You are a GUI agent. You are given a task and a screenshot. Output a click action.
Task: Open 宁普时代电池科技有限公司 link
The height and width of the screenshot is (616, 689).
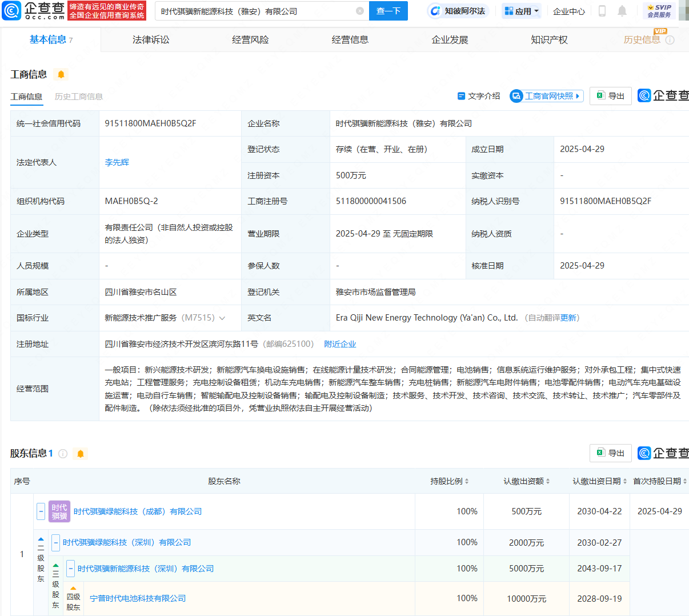(x=138, y=598)
